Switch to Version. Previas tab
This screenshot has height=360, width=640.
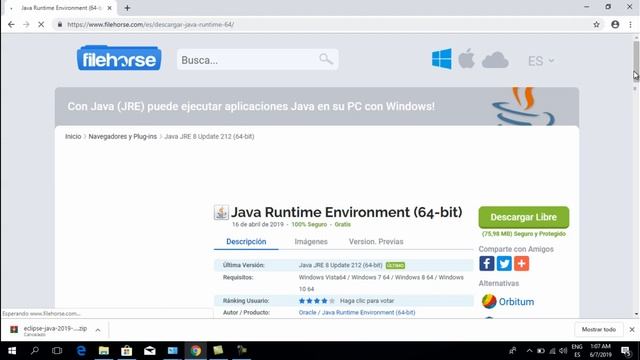click(x=376, y=242)
